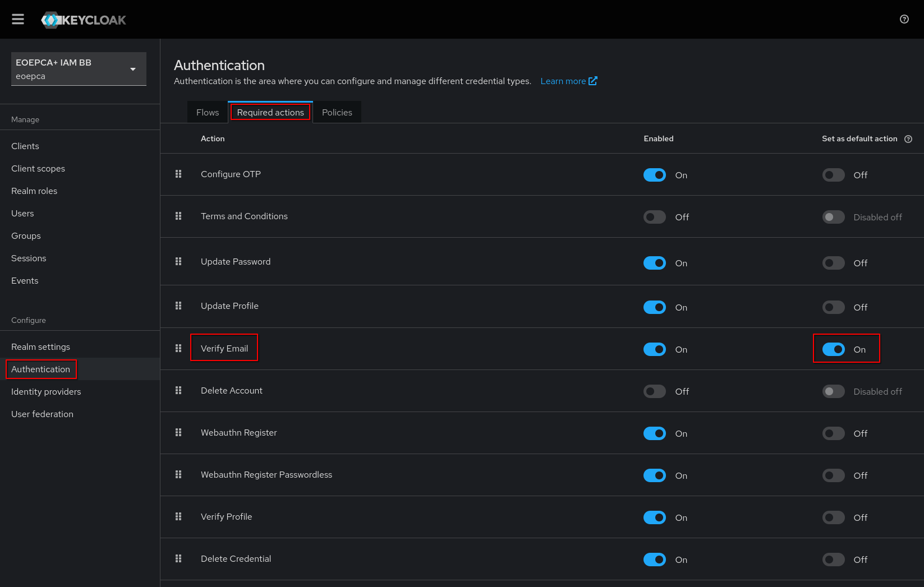This screenshot has width=924, height=587.
Task: Set Update Profile as default action
Action: [x=833, y=307]
